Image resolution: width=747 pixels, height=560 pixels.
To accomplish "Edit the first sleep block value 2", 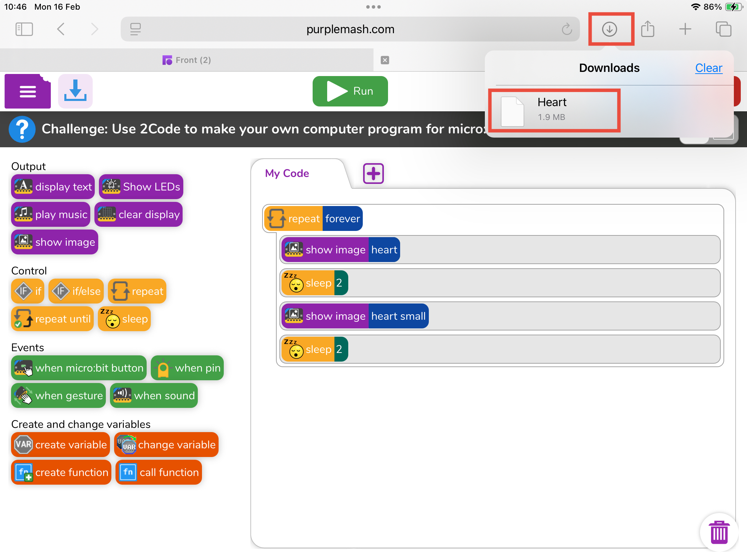I will click(340, 283).
